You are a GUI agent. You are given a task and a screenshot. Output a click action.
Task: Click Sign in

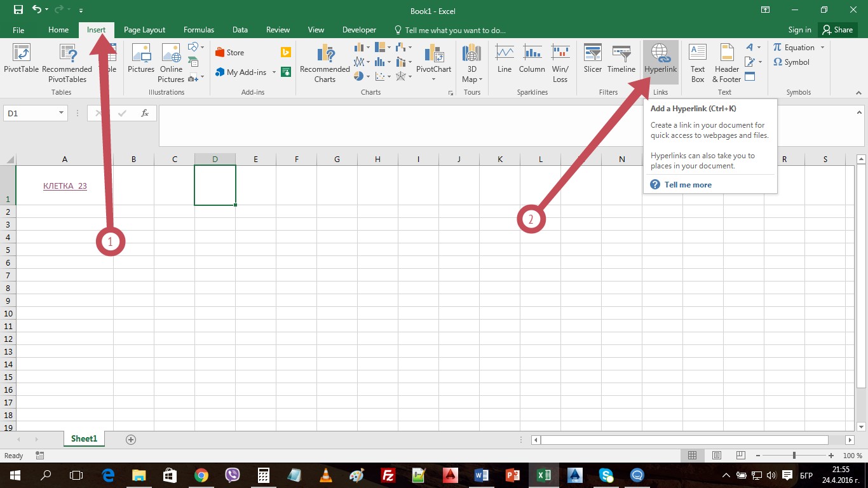[799, 30]
